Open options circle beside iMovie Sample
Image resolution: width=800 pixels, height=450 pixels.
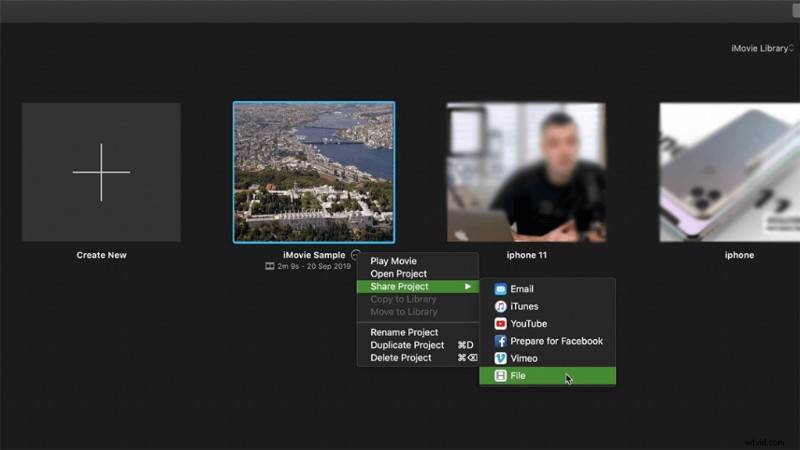(x=356, y=255)
